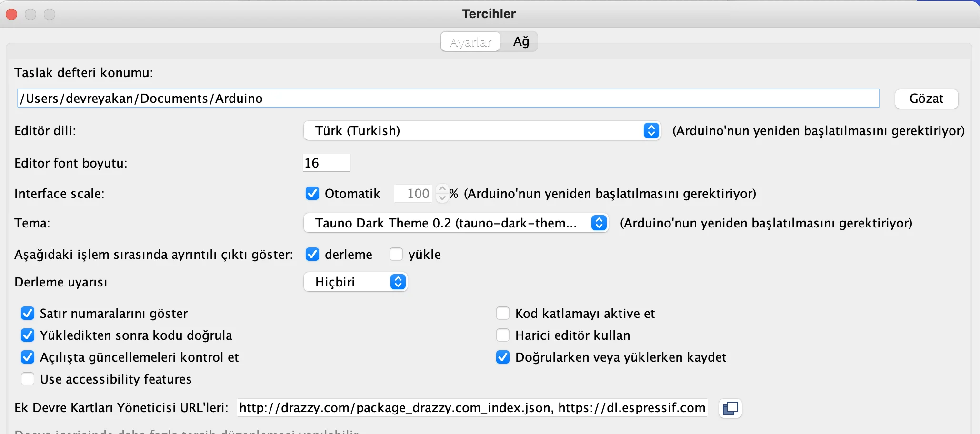Screen dimensions: 980x434
Task: Disable Satır numaralarını göster checkbox
Action: click(28, 313)
